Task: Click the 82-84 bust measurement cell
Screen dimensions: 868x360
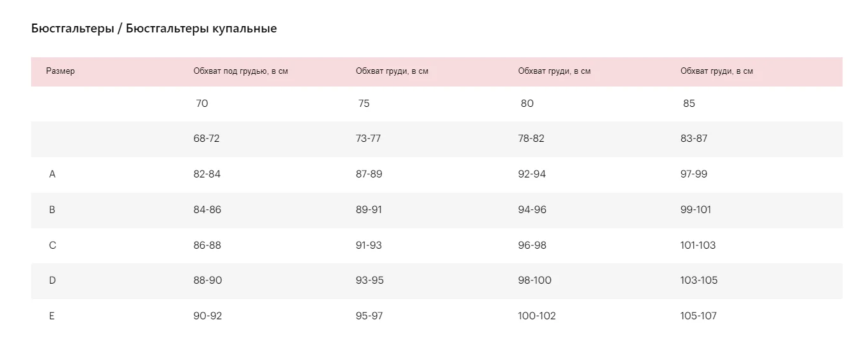Action: pos(207,174)
